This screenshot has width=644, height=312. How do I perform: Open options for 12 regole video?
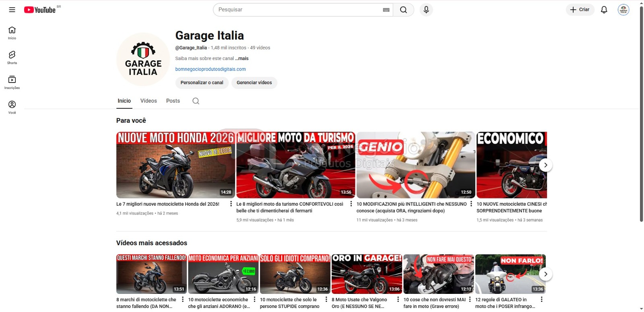(x=541, y=300)
